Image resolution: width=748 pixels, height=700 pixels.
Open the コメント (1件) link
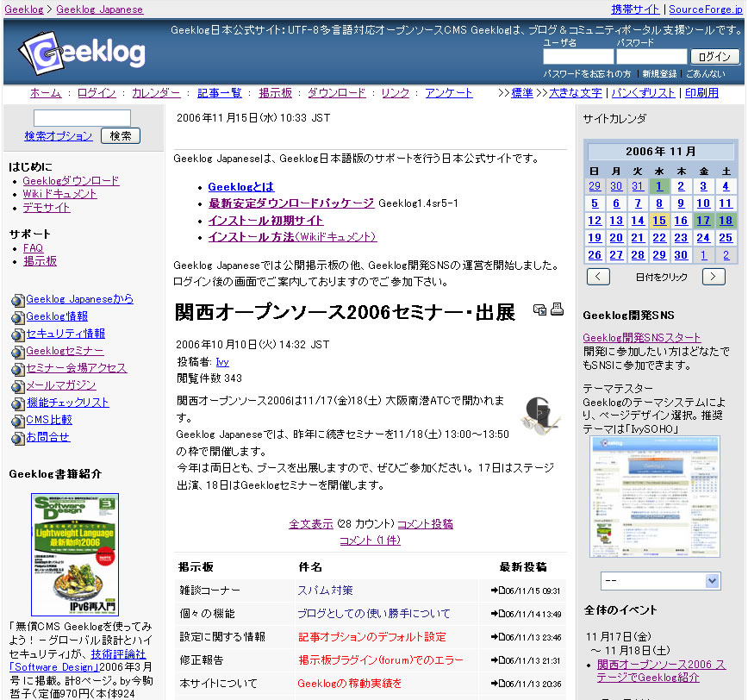click(x=370, y=541)
